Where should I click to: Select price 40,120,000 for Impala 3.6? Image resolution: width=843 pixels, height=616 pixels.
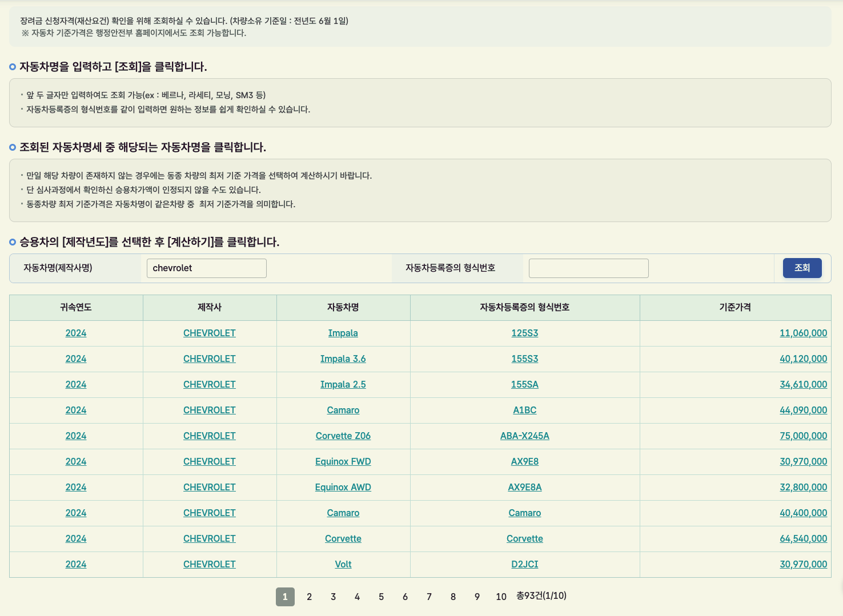(x=803, y=359)
